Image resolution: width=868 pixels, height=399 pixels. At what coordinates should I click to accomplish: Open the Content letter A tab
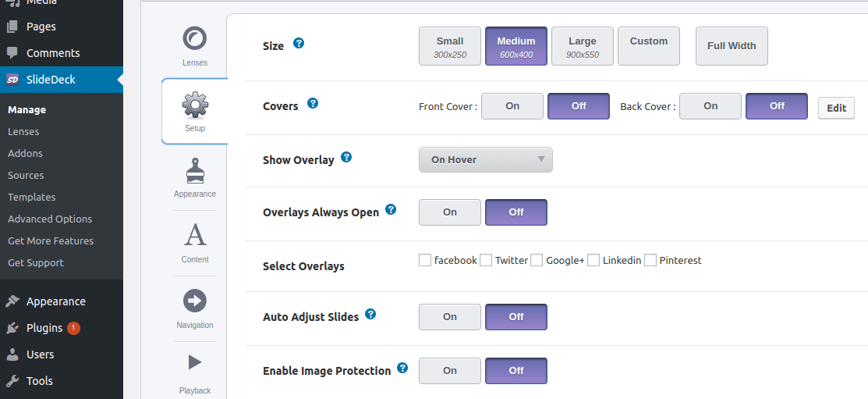tap(195, 235)
